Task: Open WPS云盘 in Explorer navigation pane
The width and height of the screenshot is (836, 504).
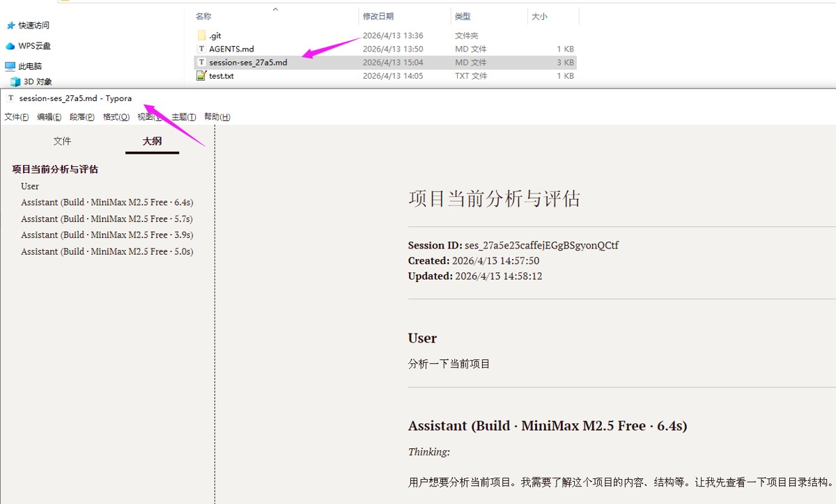Action: click(35, 46)
